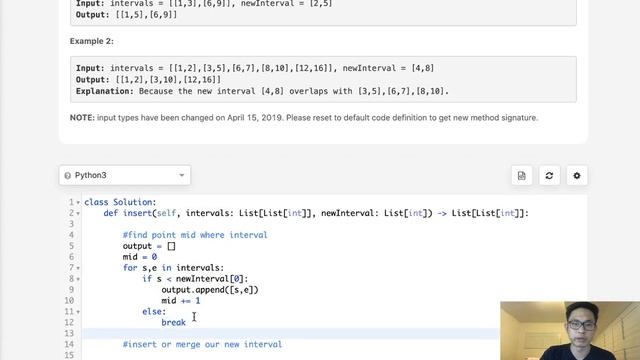Click the '#insert or merge our new interval' comment
Screen dimensions: 640x360
(202, 344)
